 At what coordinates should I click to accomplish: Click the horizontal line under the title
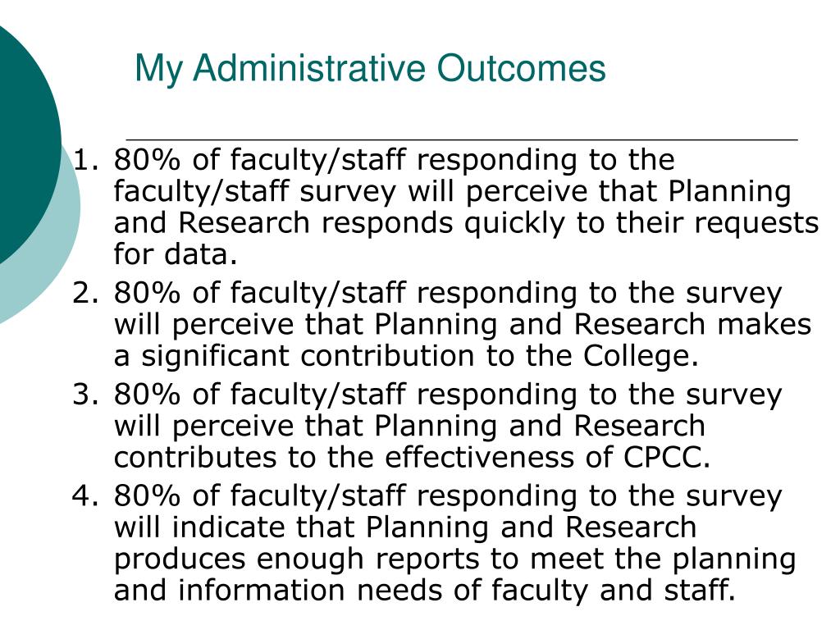pos(462,139)
